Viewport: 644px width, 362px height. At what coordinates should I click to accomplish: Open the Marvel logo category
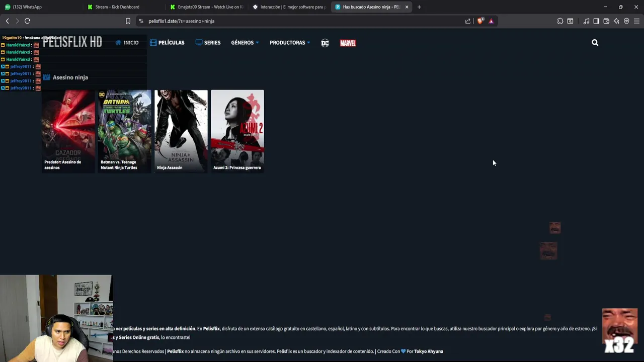coord(348,43)
